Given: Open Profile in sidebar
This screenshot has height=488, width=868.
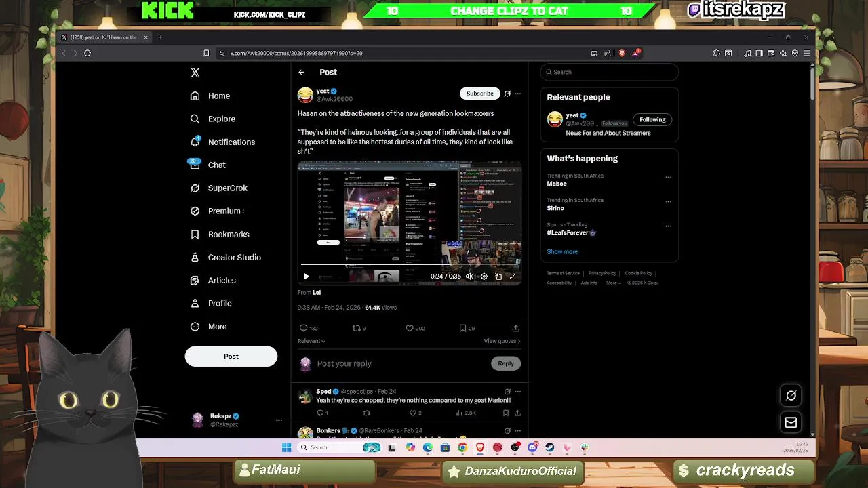Looking at the screenshot, I should coord(211,304).
